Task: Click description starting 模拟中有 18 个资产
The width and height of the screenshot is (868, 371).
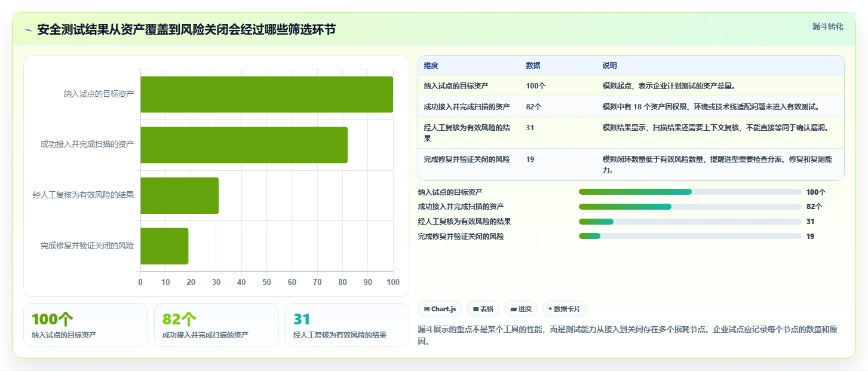Action: 711,107
